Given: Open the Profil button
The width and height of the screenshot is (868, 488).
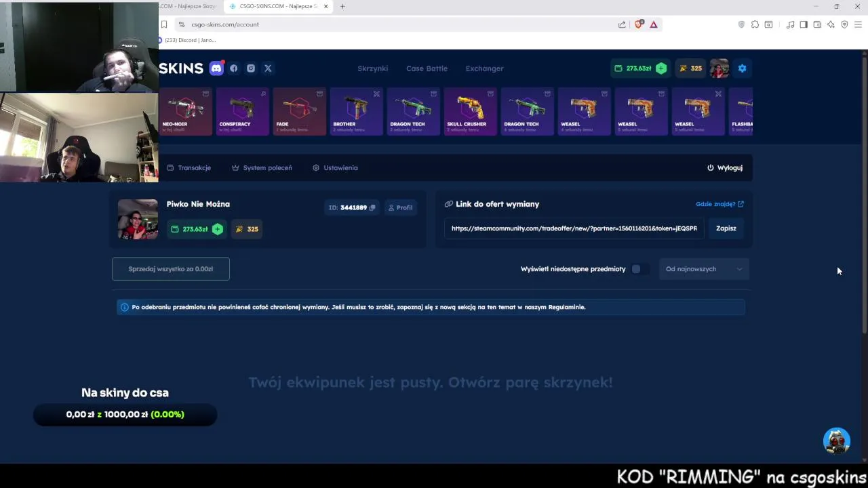Looking at the screenshot, I should click(400, 207).
